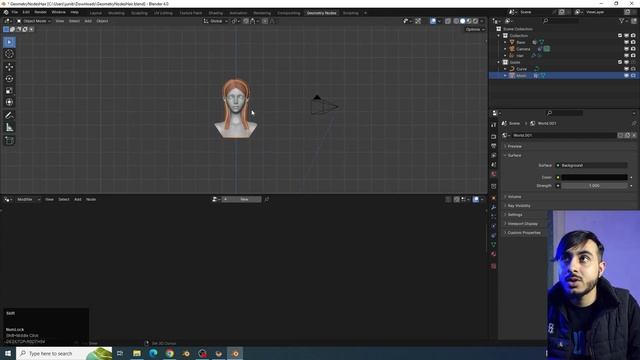This screenshot has height=360, width=640.
Task: Open the Output properties tab
Action: point(493,146)
